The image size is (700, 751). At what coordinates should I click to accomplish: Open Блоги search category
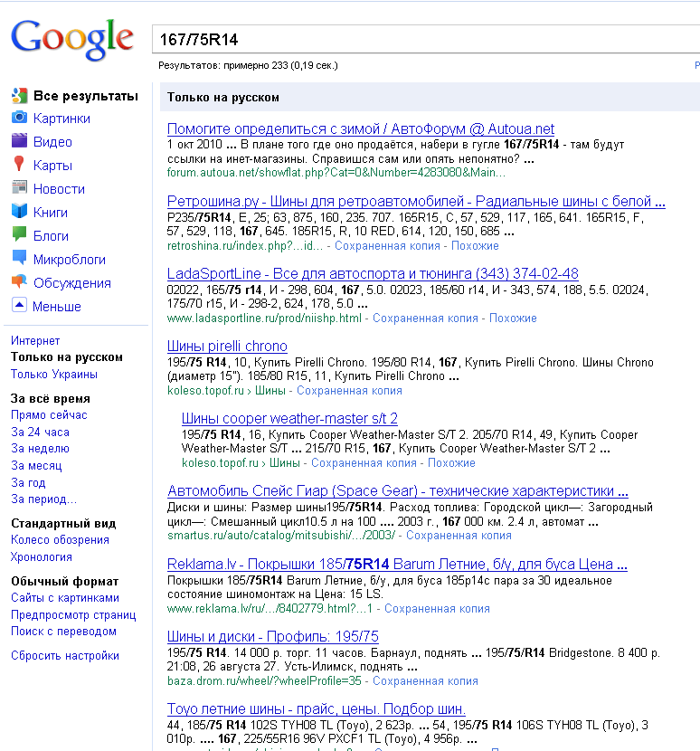click(x=51, y=235)
